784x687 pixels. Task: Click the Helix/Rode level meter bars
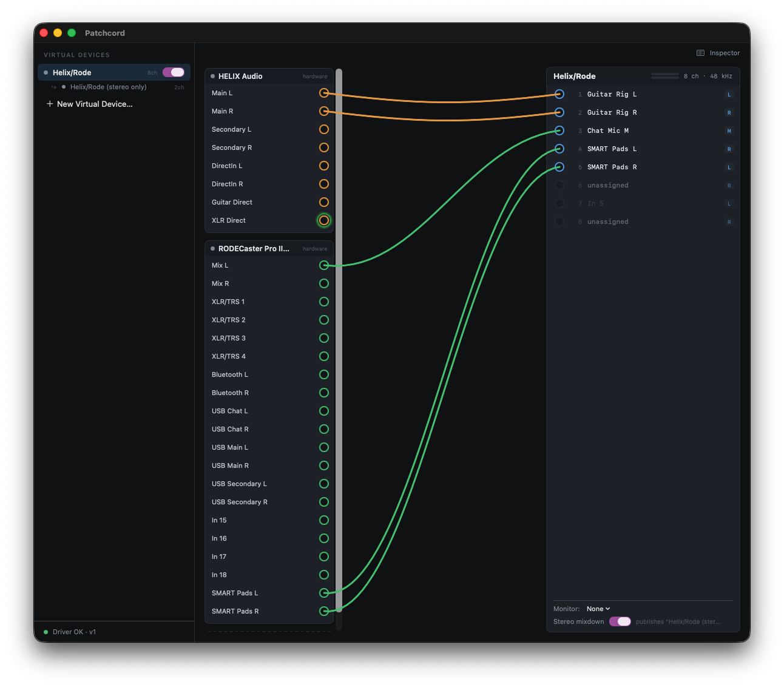[665, 76]
